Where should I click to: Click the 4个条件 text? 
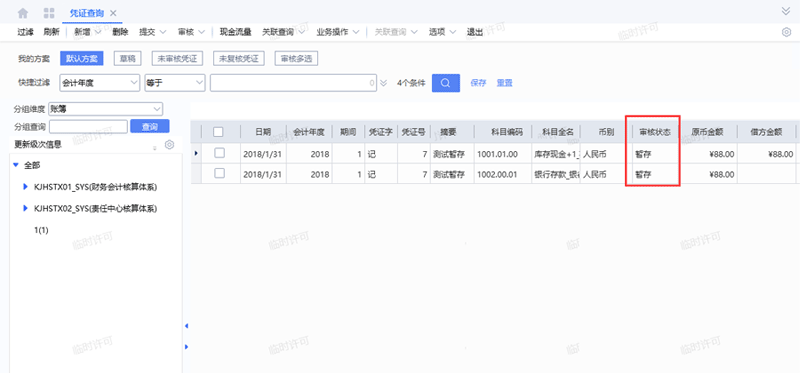(411, 83)
